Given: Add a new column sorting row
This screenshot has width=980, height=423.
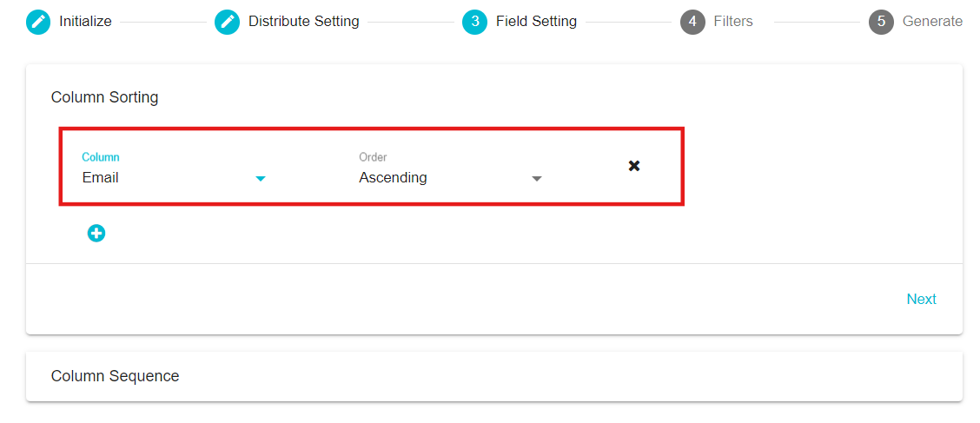Looking at the screenshot, I should click(x=96, y=234).
